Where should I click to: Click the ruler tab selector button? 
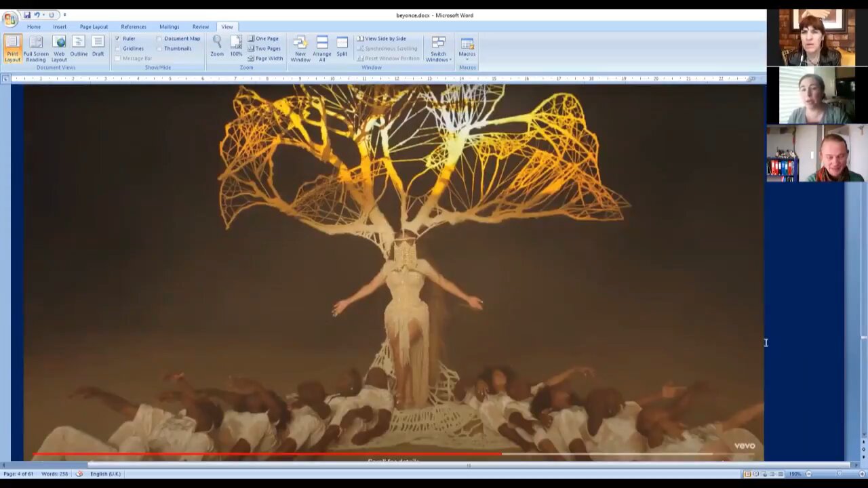click(x=5, y=79)
